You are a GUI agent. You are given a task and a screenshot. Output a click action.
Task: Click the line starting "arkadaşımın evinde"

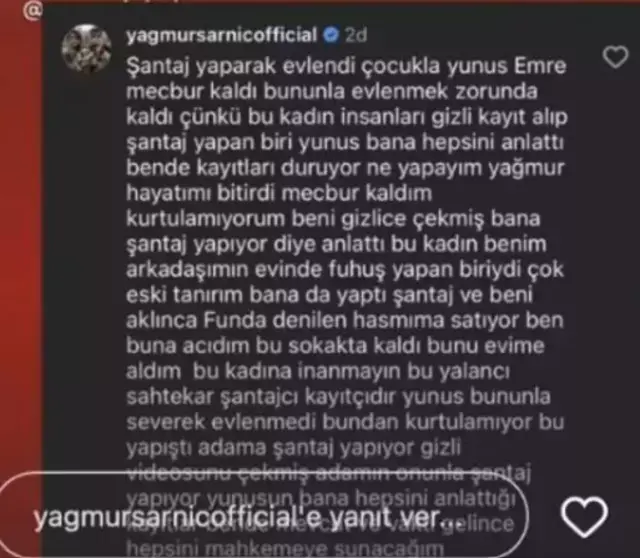345,270
